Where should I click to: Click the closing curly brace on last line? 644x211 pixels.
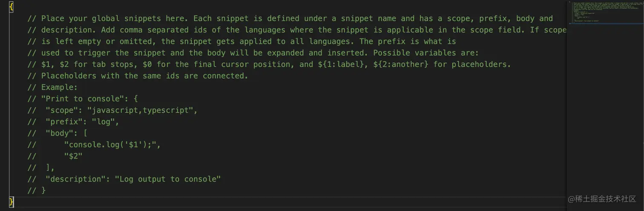[x=11, y=202]
